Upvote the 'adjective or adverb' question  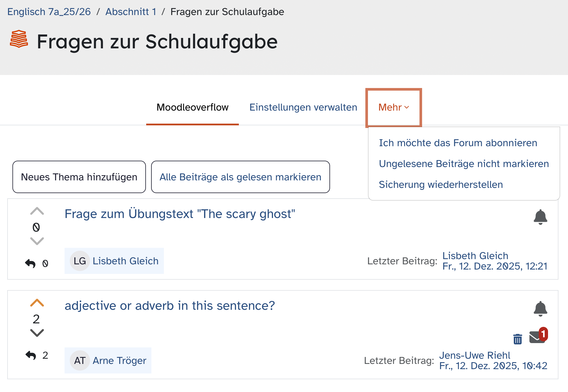coord(37,303)
